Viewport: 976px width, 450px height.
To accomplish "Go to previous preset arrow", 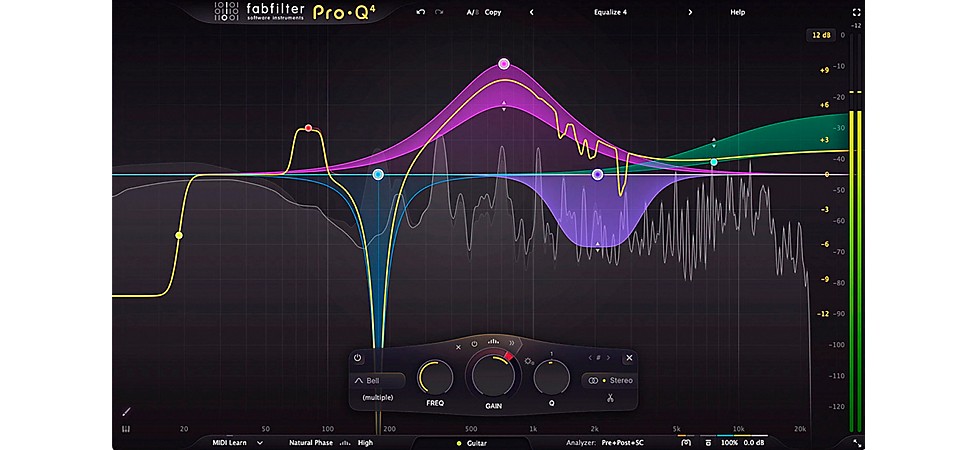I will click(x=531, y=12).
